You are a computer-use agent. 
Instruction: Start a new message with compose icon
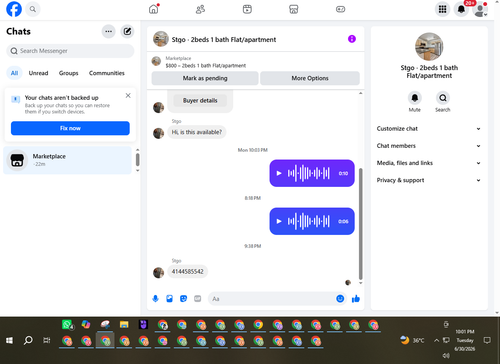click(x=127, y=31)
